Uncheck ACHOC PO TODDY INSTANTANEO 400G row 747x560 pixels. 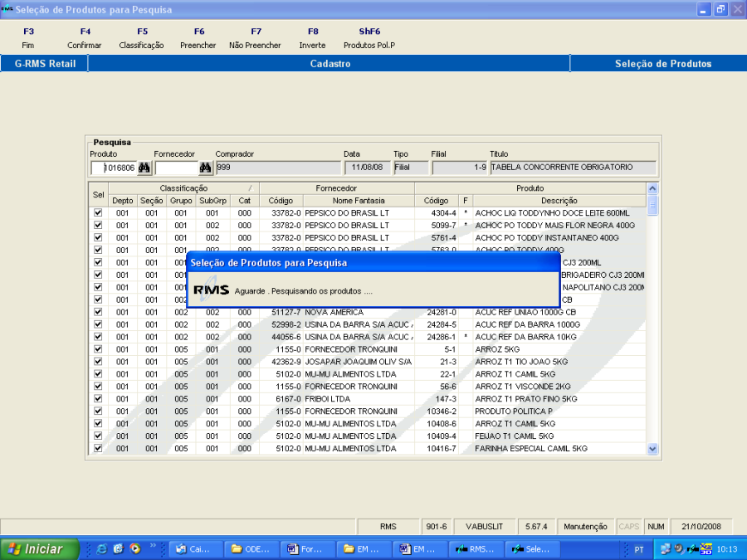(98, 237)
